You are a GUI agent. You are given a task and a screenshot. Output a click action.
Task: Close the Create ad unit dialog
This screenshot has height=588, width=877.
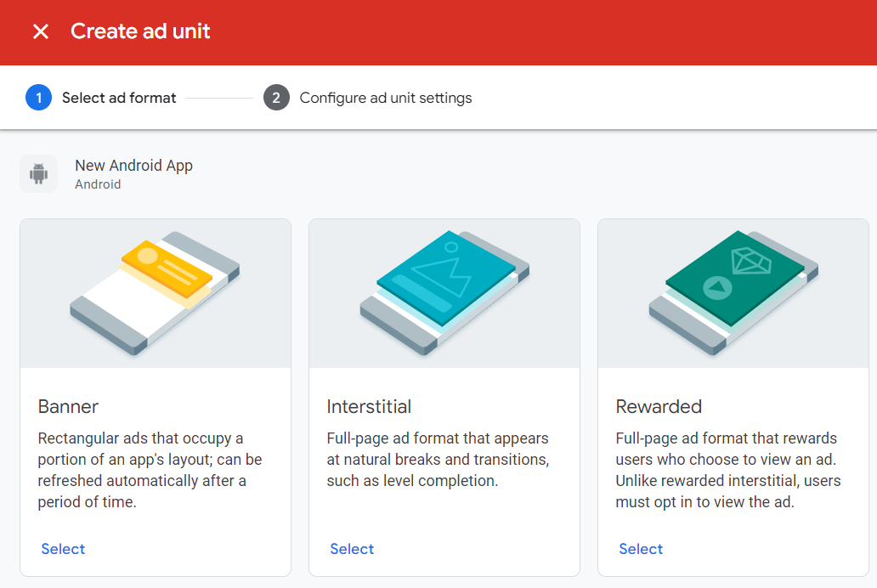click(x=40, y=32)
